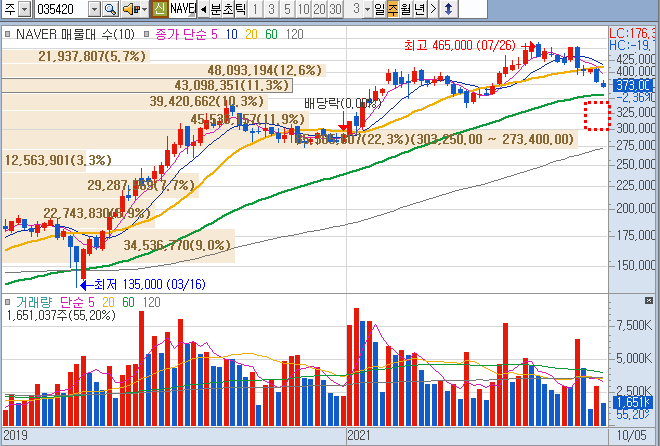
Task: Click the 10/05 date label
Action: coord(631,435)
